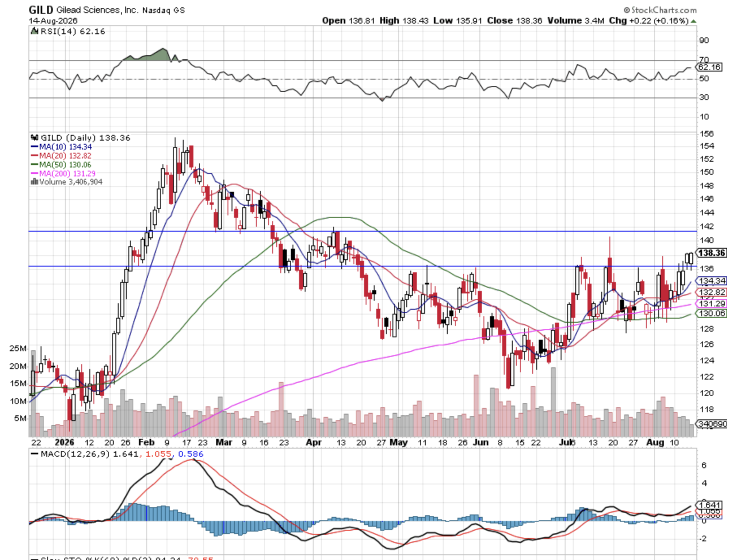Click the 131.29 moving average tag on right axis

712,304
